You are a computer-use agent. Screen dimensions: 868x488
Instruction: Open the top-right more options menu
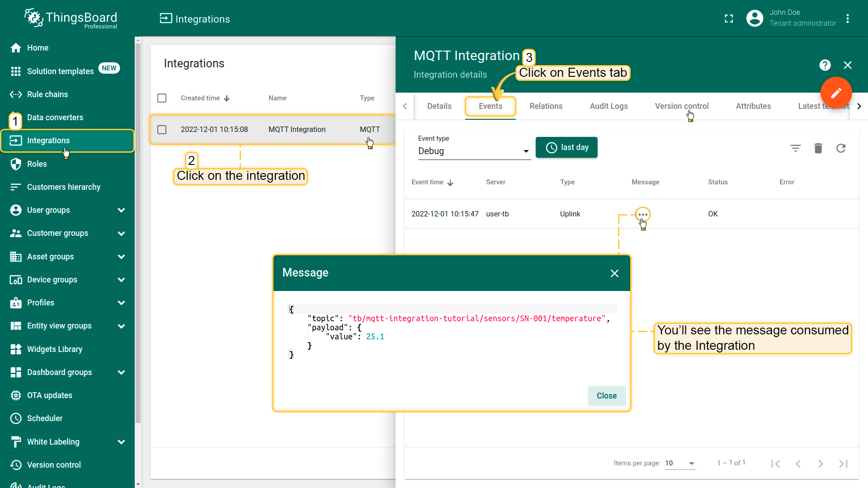848,19
